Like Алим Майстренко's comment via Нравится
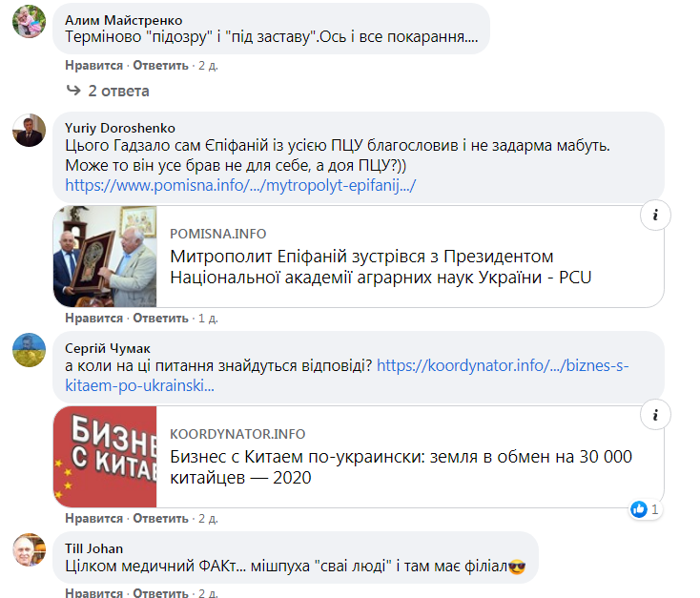Screen dimensions: 700x598 pyautogui.click(x=93, y=66)
